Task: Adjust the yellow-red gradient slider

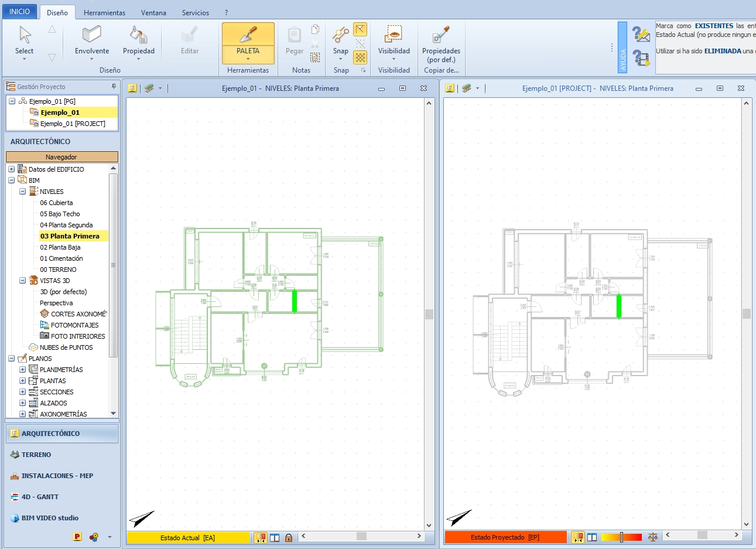Action: [x=621, y=537]
